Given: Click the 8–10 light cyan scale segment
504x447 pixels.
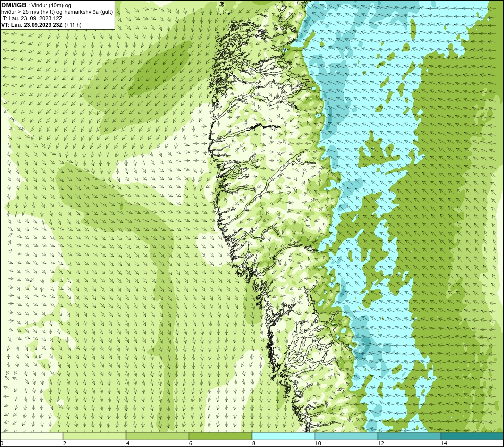Looking at the screenshot, I should click(283, 436).
